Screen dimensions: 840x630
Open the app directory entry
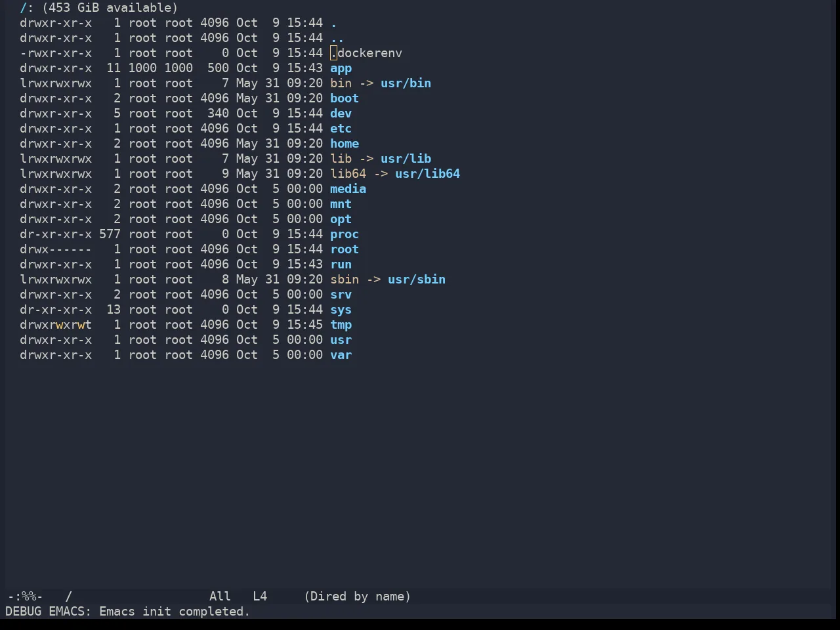[341, 68]
